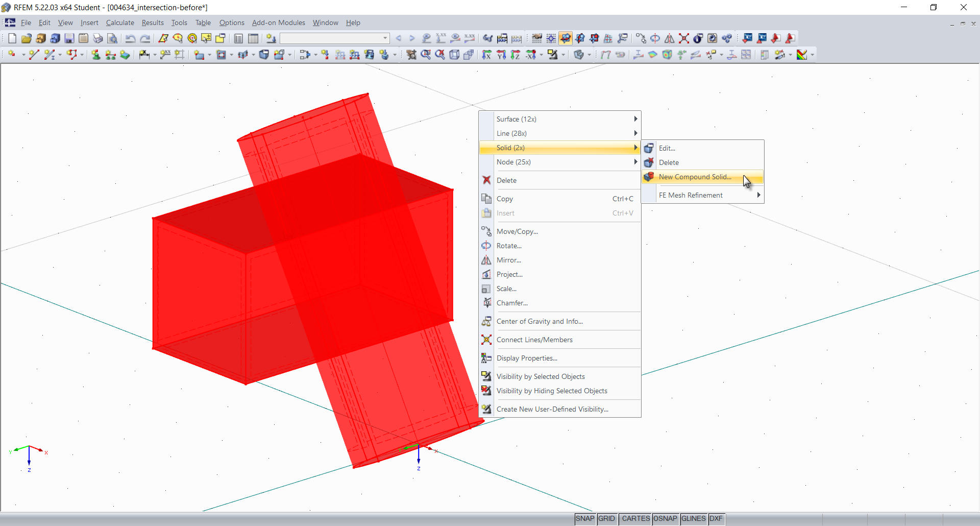The image size is (980, 526).
Task: Choose New Compound Solid from the menu
Action: pyautogui.click(x=694, y=177)
